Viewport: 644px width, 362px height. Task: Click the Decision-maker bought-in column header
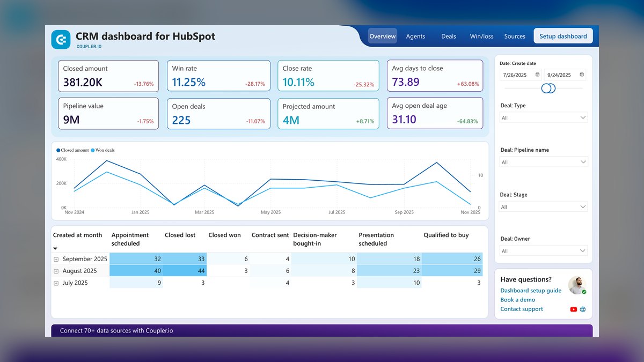[315, 239]
